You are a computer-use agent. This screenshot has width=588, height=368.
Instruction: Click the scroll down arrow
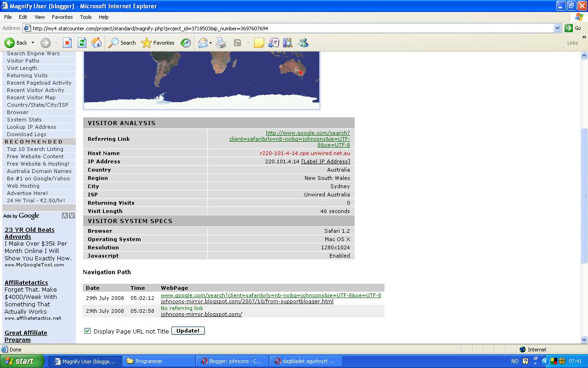point(584,340)
